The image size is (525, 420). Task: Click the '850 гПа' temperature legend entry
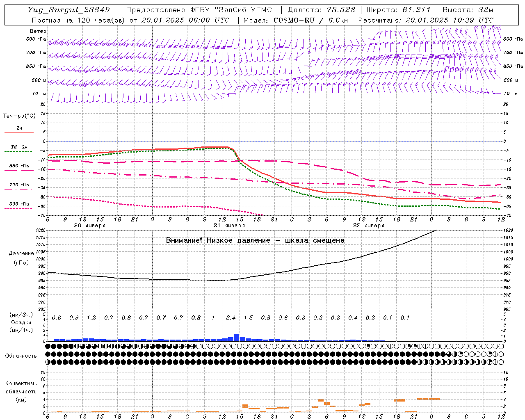pos(19,166)
